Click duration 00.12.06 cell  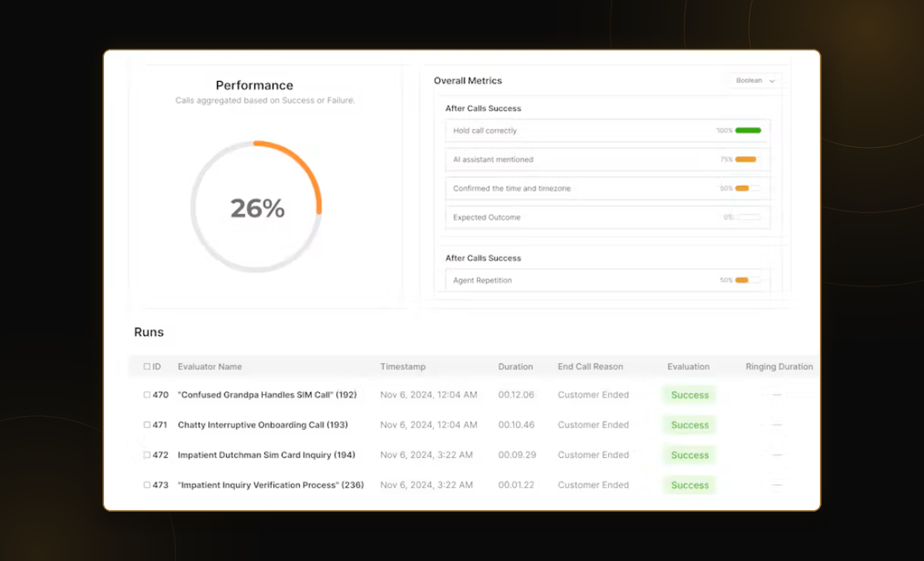(x=516, y=395)
